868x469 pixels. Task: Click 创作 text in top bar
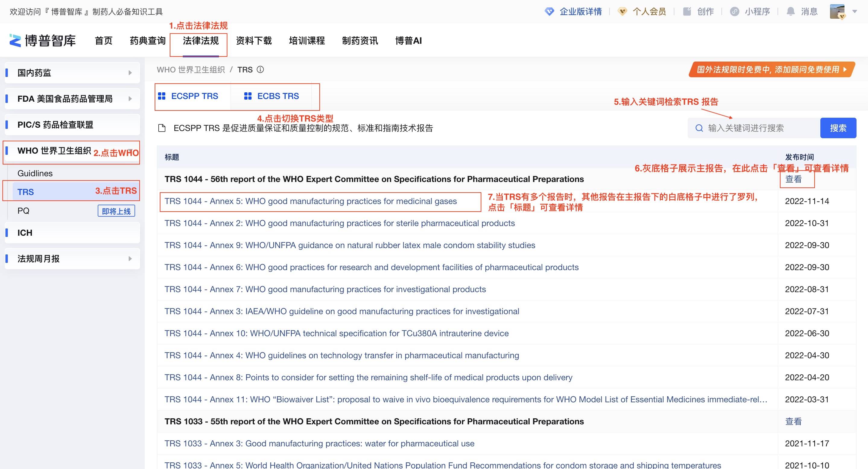[705, 12]
